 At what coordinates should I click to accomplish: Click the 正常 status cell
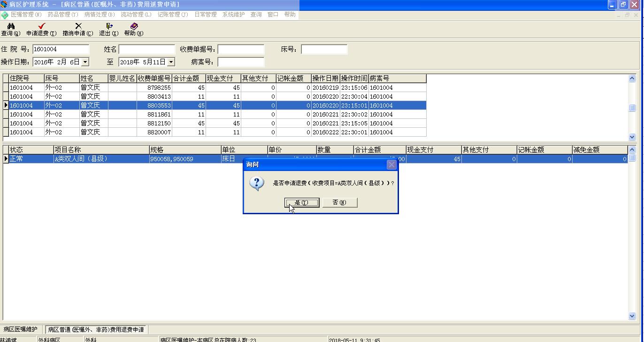pyautogui.click(x=31, y=159)
